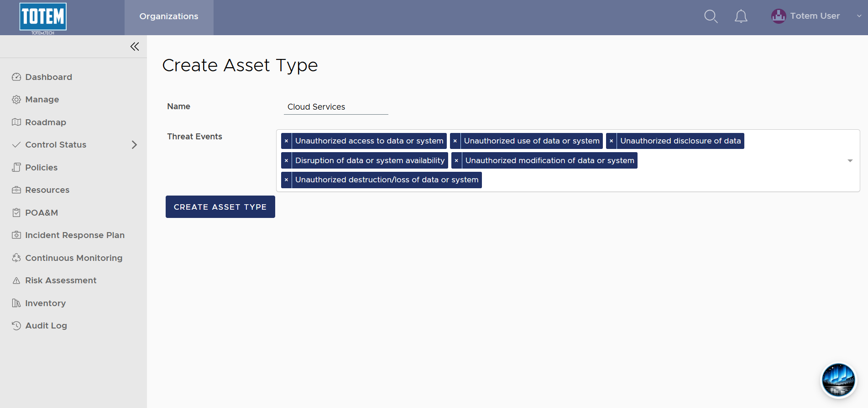The image size is (868, 408).
Task: Click the Dashboard gauge icon
Action: coord(16,77)
